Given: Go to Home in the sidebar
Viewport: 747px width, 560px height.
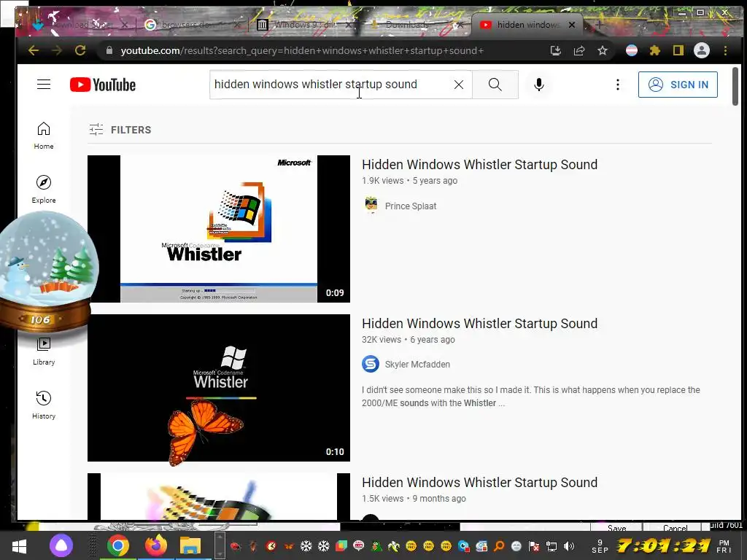Looking at the screenshot, I should 44,136.
